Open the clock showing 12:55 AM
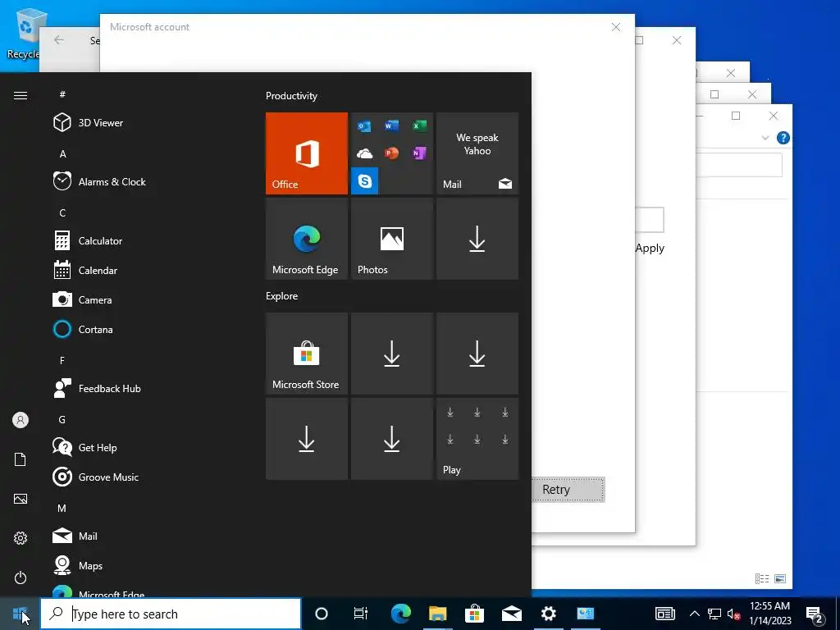 point(769,614)
